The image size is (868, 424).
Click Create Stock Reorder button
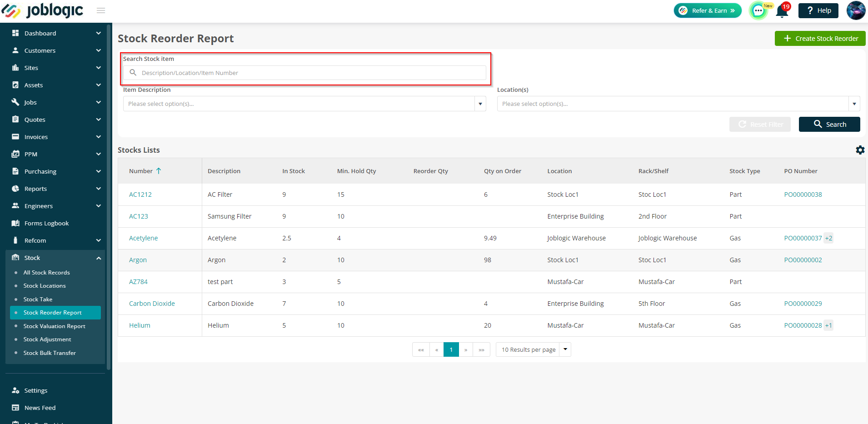click(820, 39)
